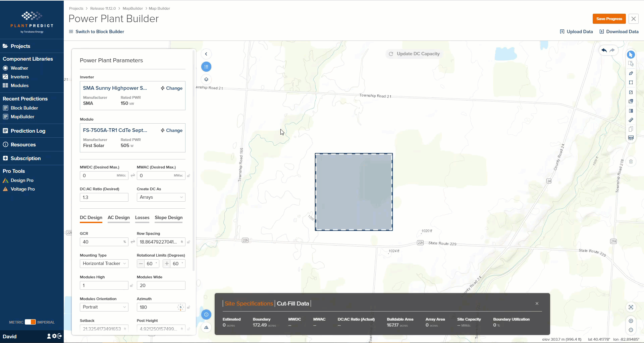Click the GCR percentage input field

click(104, 242)
